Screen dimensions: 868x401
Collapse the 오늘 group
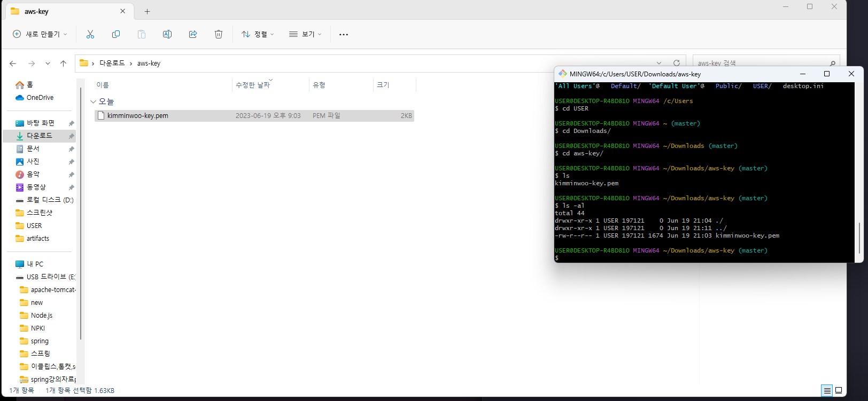click(x=93, y=101)
